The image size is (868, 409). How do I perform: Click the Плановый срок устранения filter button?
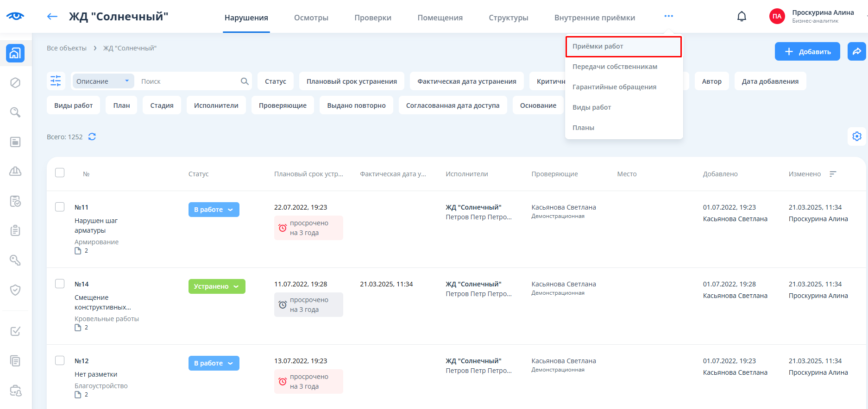point(352,81)
